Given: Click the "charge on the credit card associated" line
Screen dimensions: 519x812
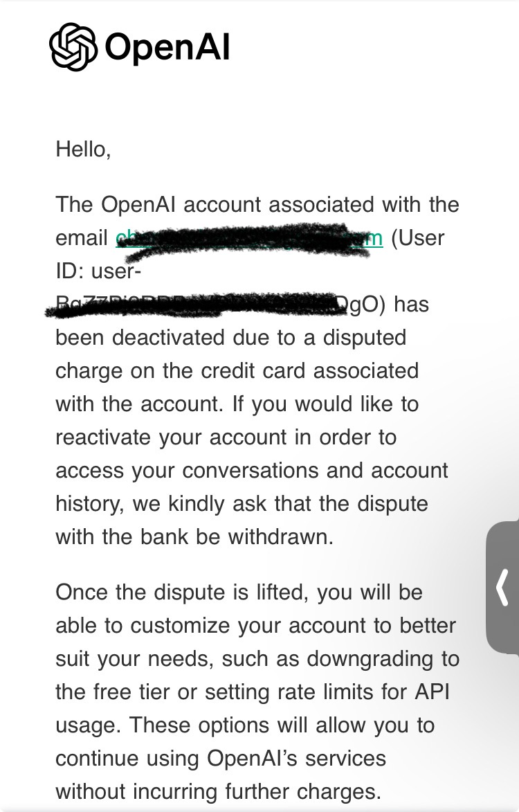Looking at the screenshot, I should 237,371.
